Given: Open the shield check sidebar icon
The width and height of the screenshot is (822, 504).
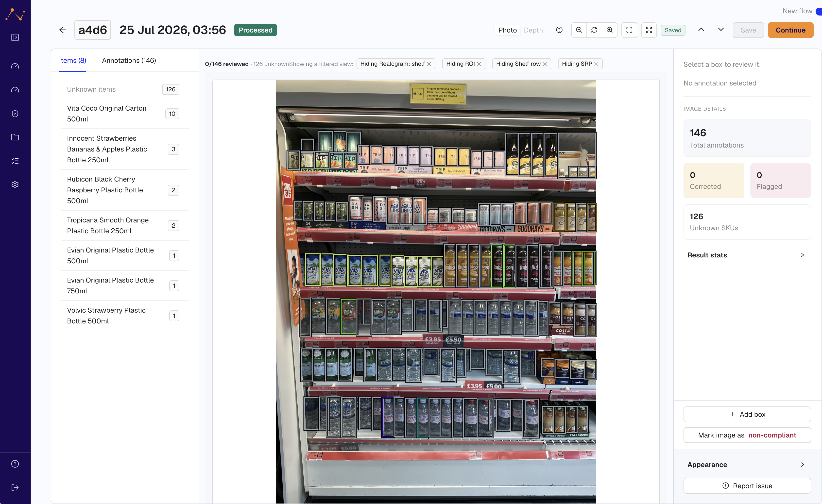Looking at the screenshot, I should pyautogui.click(x=15, y=113).
